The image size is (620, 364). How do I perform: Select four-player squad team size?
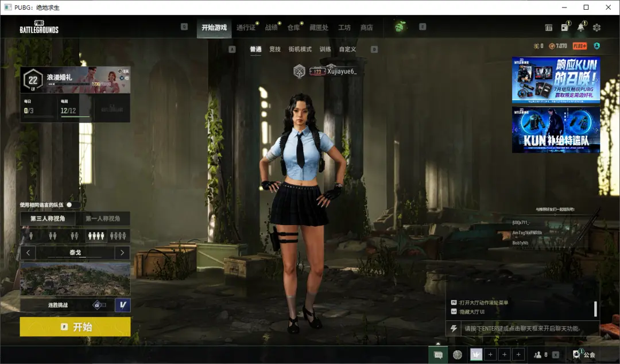pos(96,236)
